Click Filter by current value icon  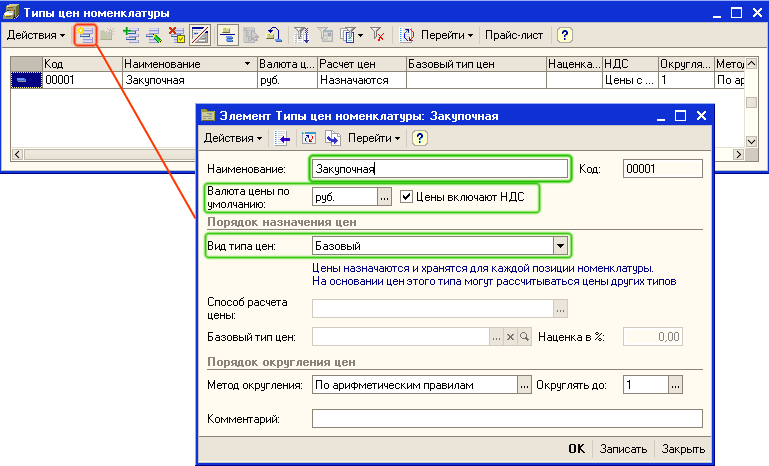point(325,35)
